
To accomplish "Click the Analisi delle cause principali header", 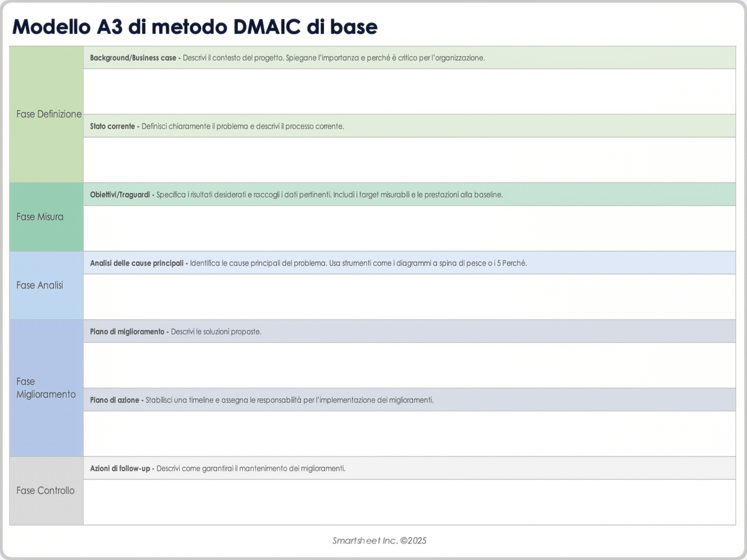I will 409,263.
